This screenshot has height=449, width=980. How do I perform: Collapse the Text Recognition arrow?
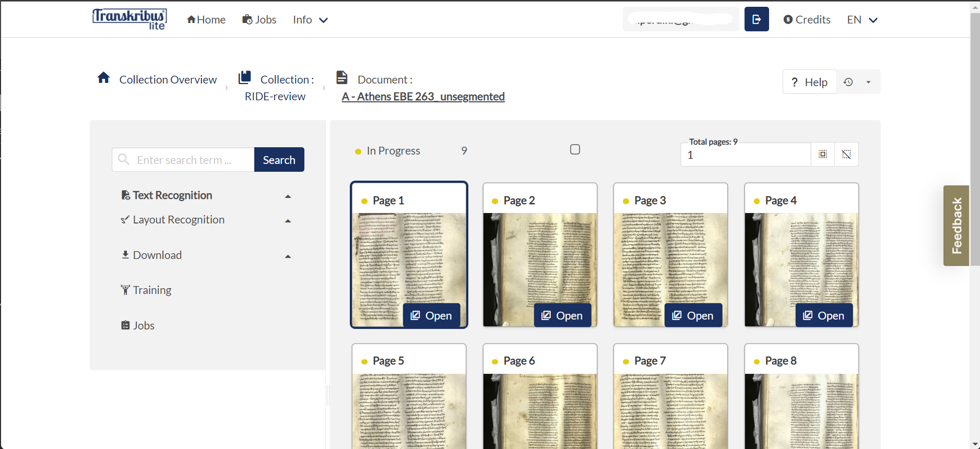coord(288,196)
